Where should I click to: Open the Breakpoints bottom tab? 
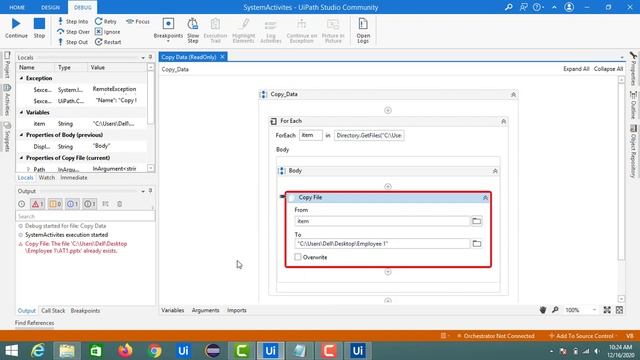85,311
